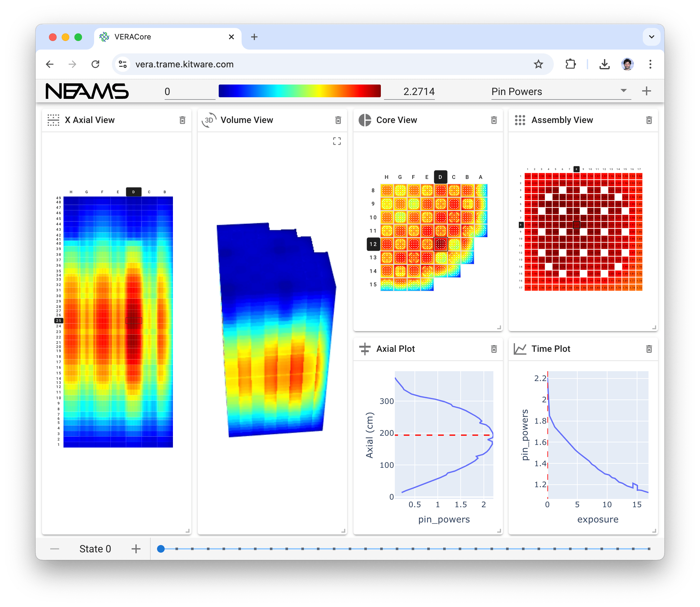Delete the Time Plot panel
The height and width of the screenshot is (607, 700).
pyautogui.click(x=649, y=349)
